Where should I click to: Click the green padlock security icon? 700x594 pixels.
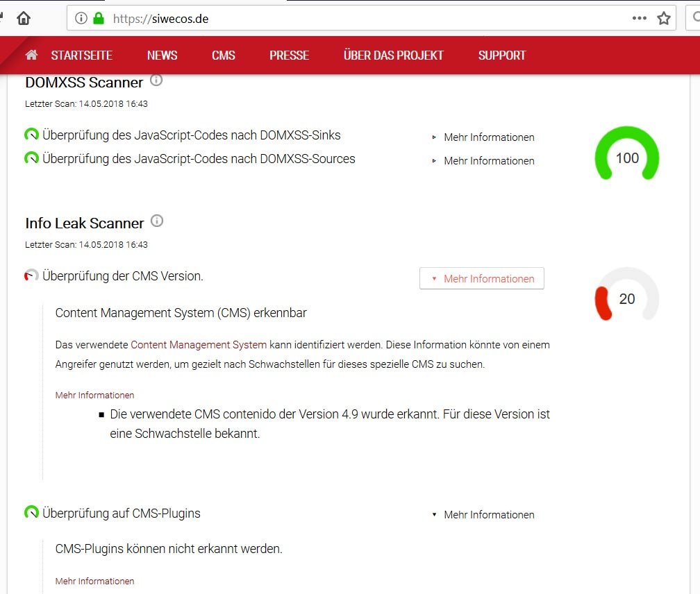(98, 19)
